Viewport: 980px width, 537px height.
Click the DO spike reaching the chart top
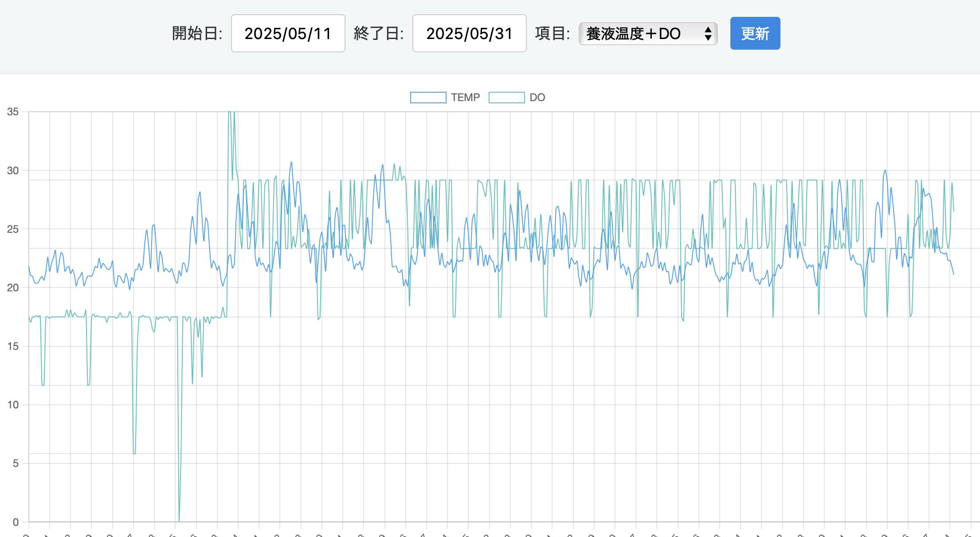point(229,113)
